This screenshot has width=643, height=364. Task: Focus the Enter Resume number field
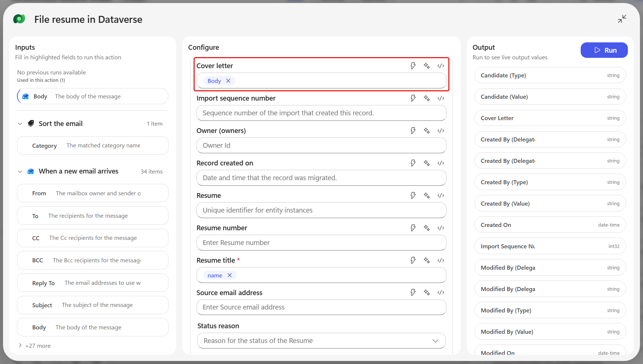[x=321, y=242]
